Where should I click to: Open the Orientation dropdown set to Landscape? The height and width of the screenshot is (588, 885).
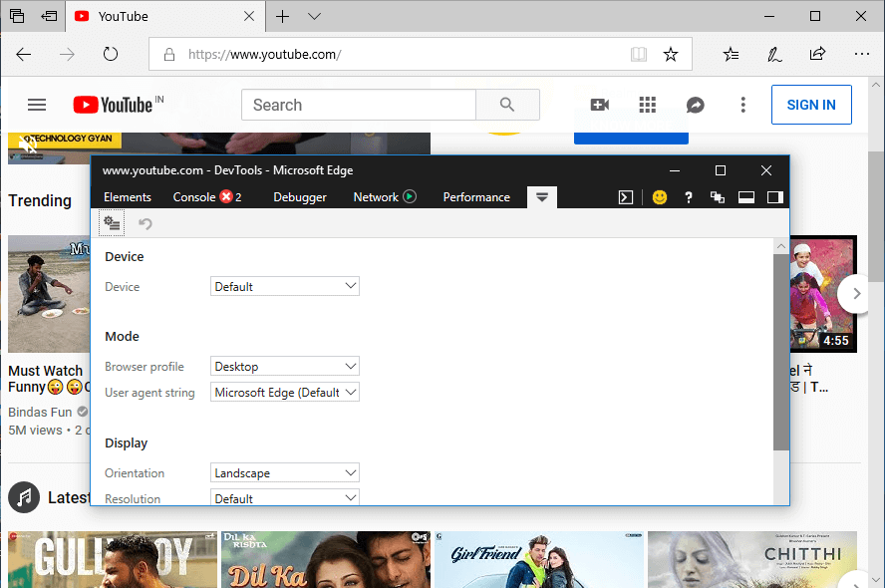point(285,472)
